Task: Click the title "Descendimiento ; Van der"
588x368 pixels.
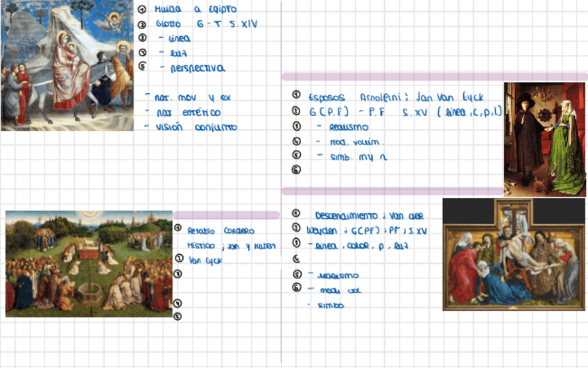Action: point(370,216)
